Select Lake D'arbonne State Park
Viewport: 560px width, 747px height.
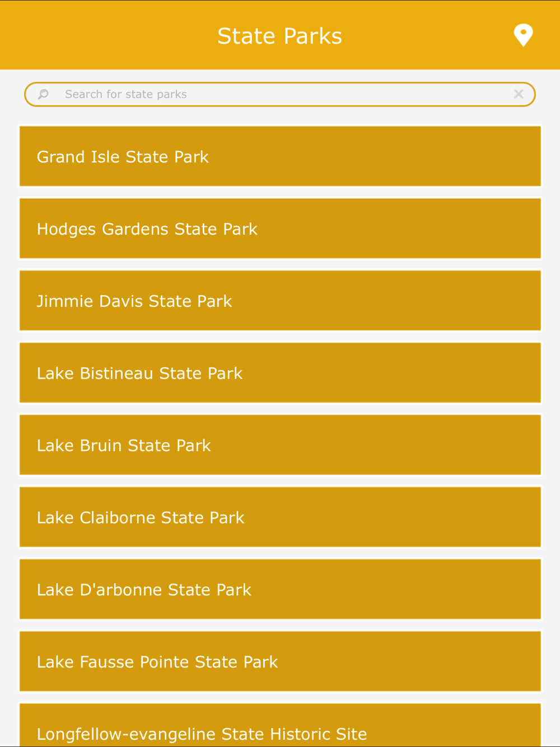280,589
